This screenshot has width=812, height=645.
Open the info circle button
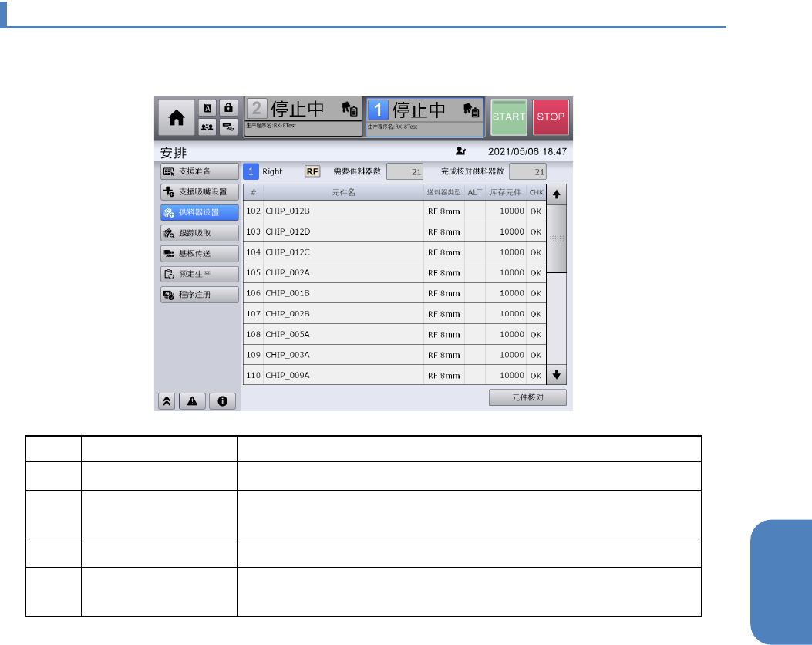(x=223, y=401)
